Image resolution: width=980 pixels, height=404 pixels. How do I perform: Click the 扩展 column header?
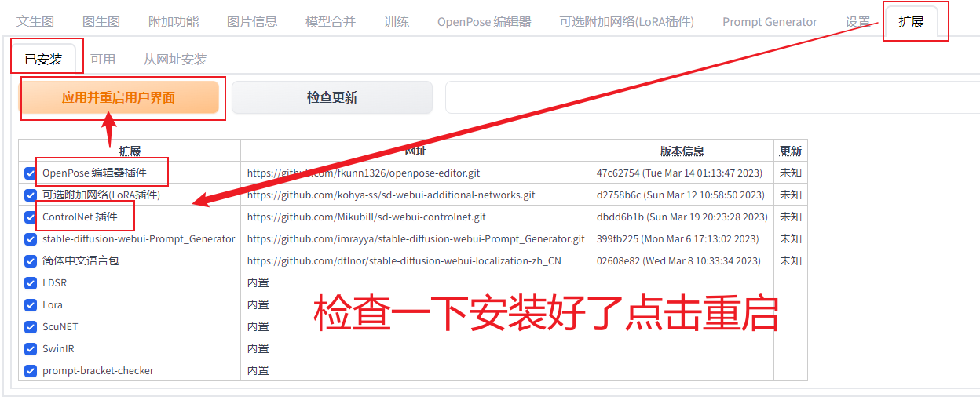tap(130, 151)
